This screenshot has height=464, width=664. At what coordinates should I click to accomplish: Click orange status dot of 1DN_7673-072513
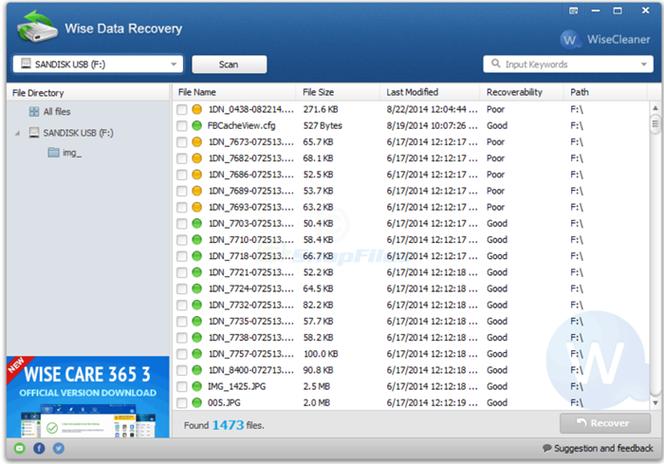point(197,142)
